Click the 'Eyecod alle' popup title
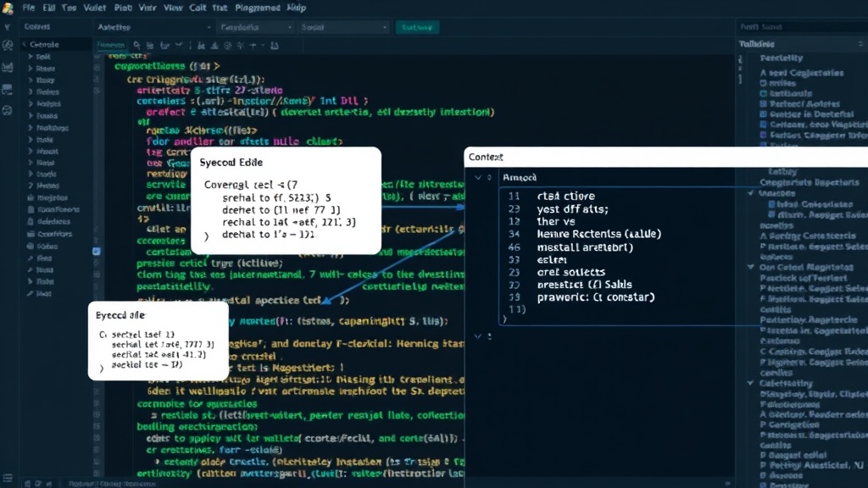Screen dimensions: 868x488 120,315
